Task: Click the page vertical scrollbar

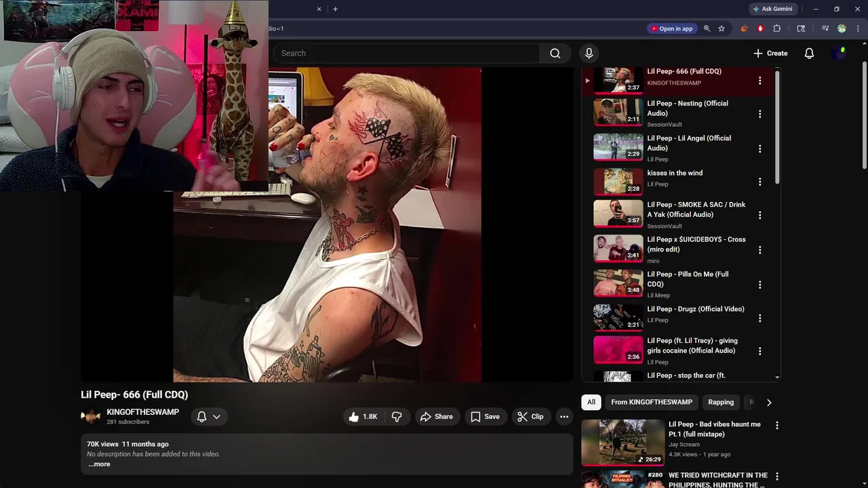Action: coord(865,115)
